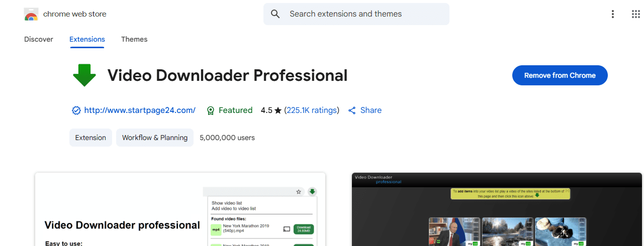Click the bookmark star in first screenshot
This screenshot has width=644, height=246.
pyautogui.click(x=299, y=192)
